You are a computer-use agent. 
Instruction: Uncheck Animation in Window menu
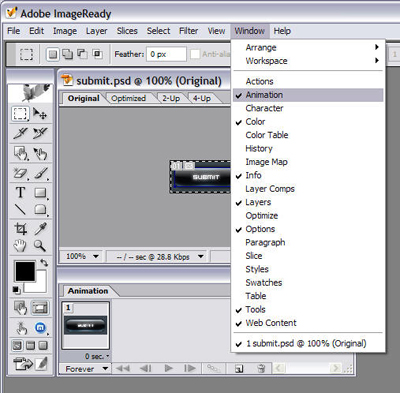coord(308,95)
